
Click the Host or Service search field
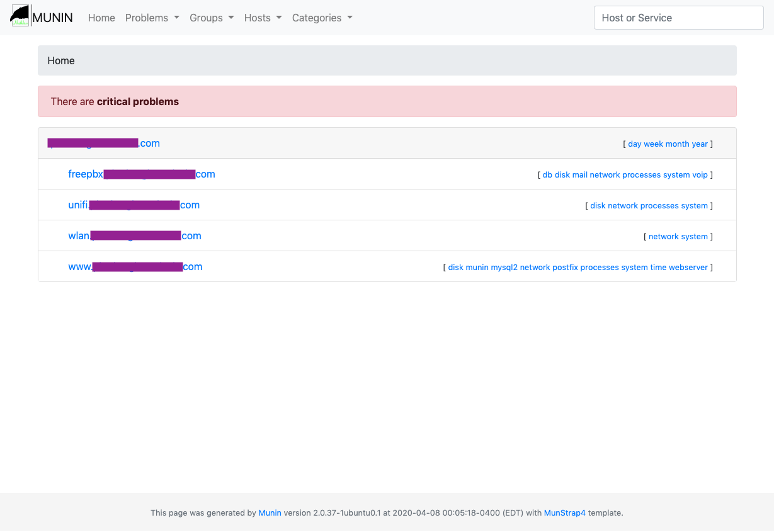[678, 18]
